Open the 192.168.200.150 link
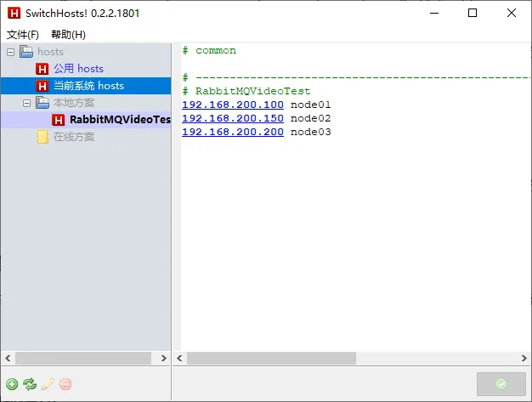The width and height of the screenshot is (532, 402). pos(232,118)
